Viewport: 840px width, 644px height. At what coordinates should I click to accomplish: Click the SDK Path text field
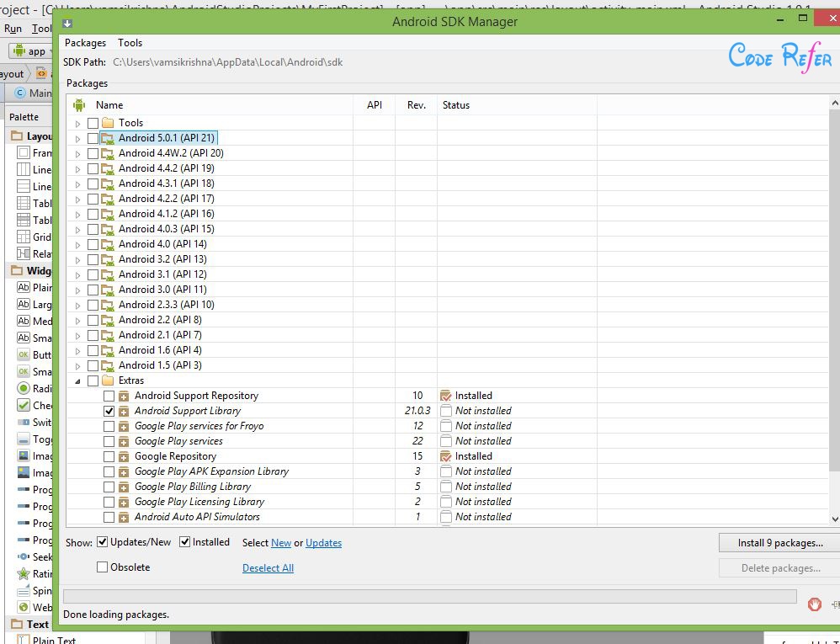[228, 62]
